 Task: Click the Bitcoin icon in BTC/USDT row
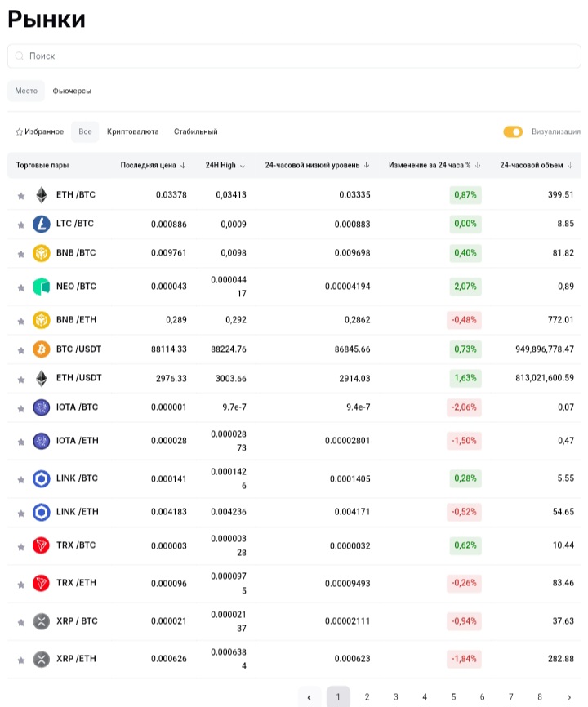coord(41,349)
